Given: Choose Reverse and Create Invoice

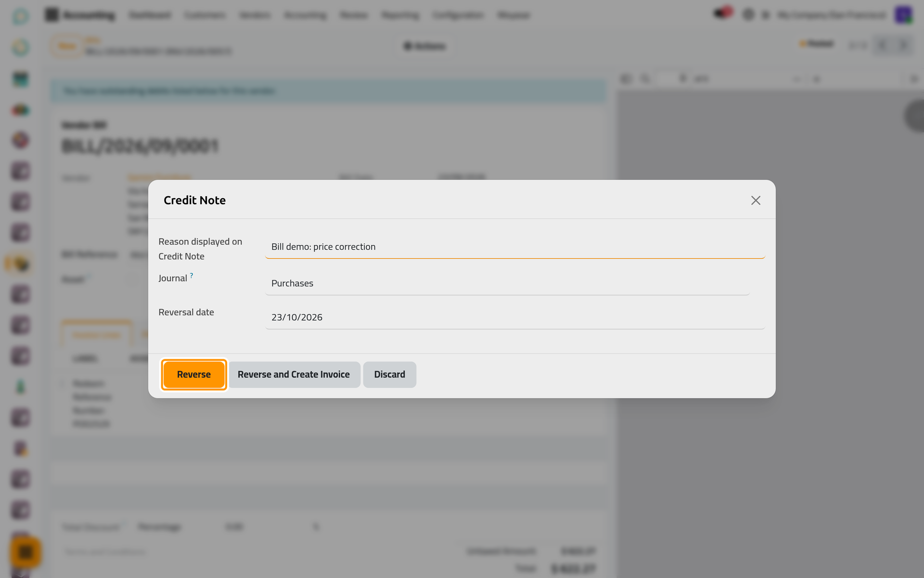Looking at the screenshot, I should click(294, 375).
